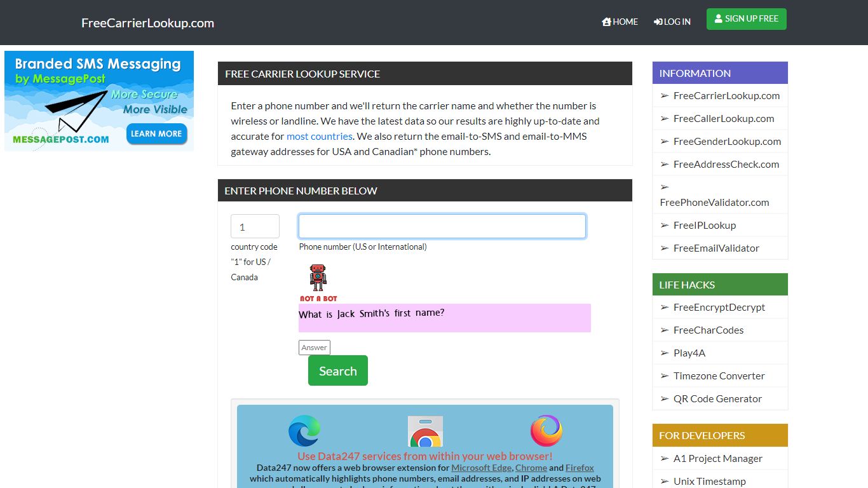Open Unix Timestamp developer link
The width and height of the screenshot is (868, 488).
[710, 482]
